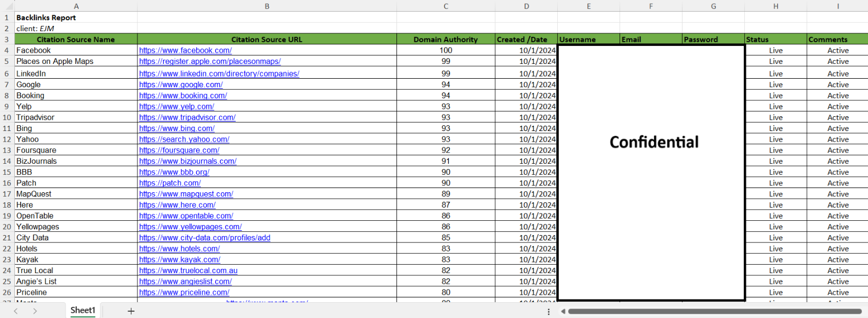Open the Apple placesonmaps link
Screen dimensions: 868x318
210,62
